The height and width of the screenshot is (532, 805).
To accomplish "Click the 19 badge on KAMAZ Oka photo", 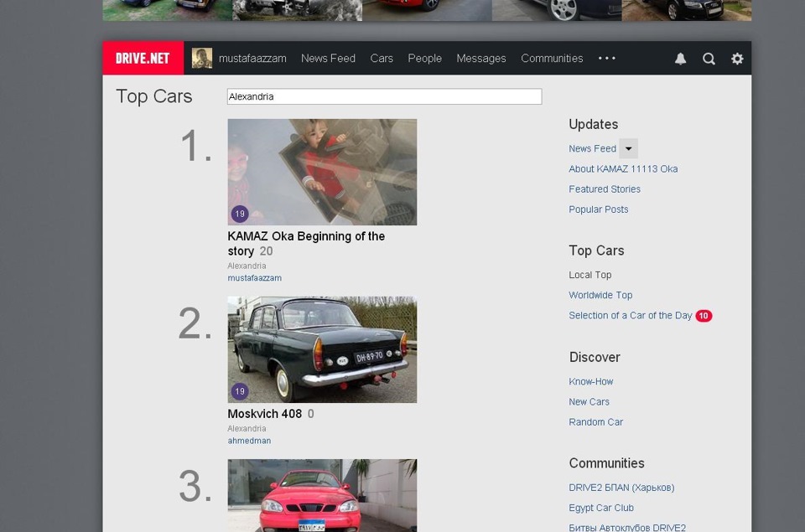I will pyautogui.click(x=239, y=214).
